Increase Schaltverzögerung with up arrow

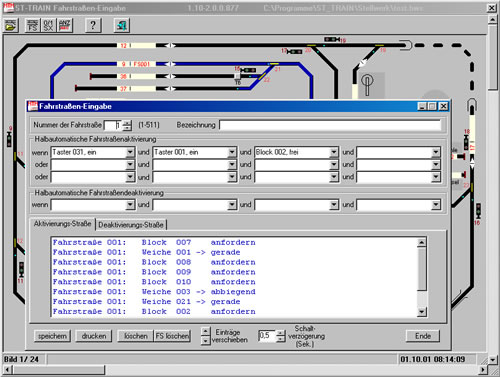281,333
